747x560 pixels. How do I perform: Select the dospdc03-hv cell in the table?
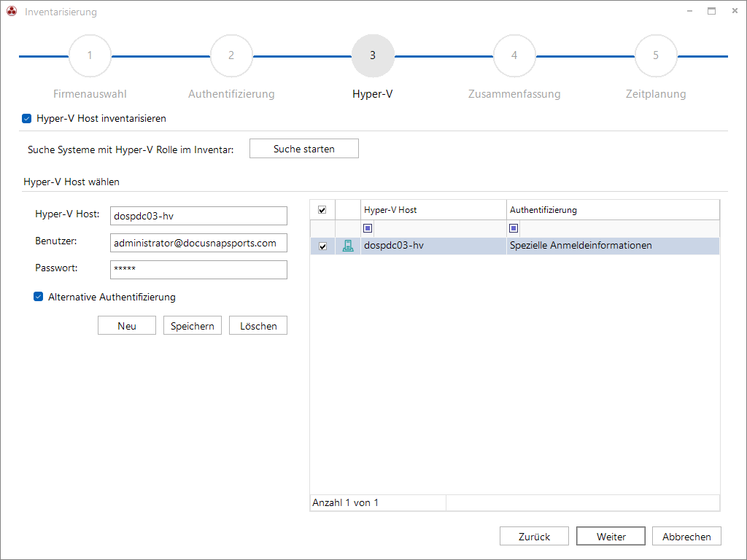coord(433,246)
